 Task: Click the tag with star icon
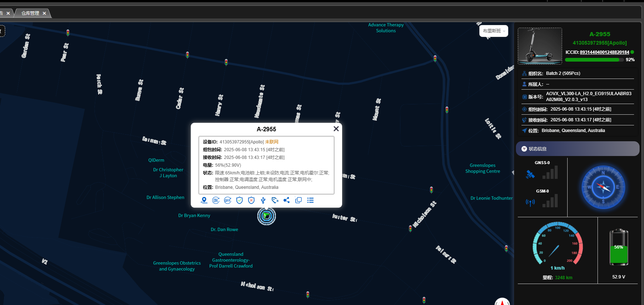point(275,200)
